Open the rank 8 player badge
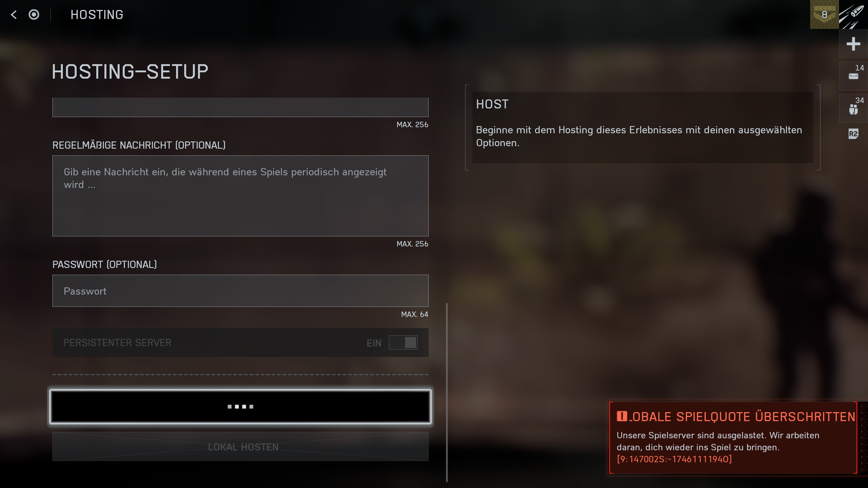This screenshot has width=868, height=488. coord(824,14)
